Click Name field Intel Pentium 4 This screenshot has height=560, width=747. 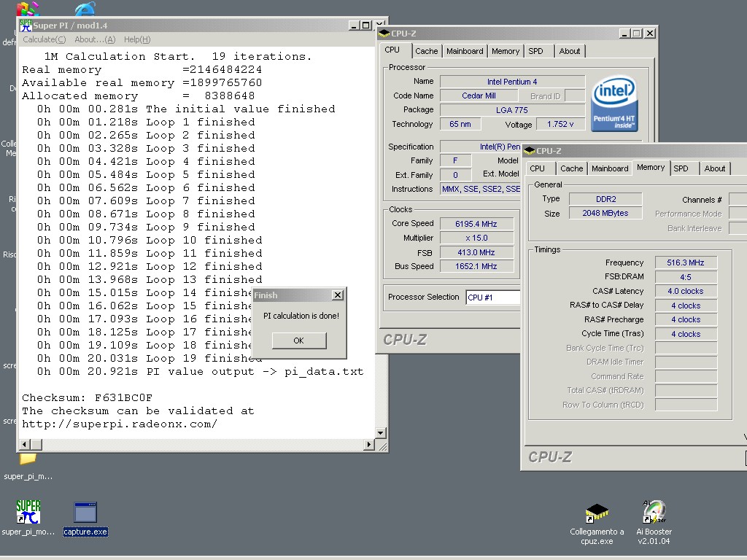512,82
